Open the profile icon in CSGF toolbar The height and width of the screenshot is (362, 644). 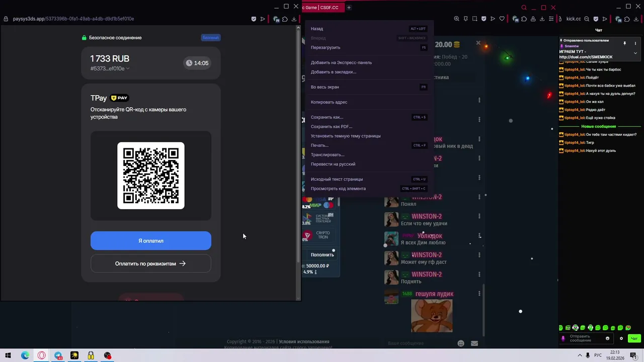(533, 19)
